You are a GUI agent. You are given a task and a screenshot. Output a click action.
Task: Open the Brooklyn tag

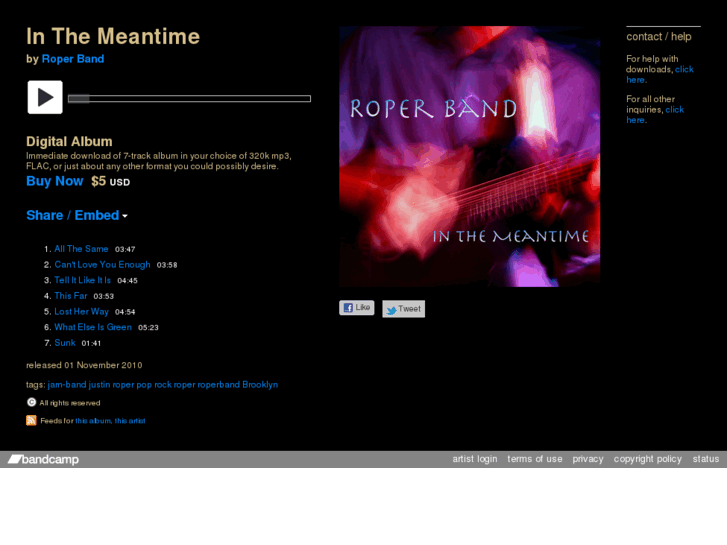coord(260,385)
